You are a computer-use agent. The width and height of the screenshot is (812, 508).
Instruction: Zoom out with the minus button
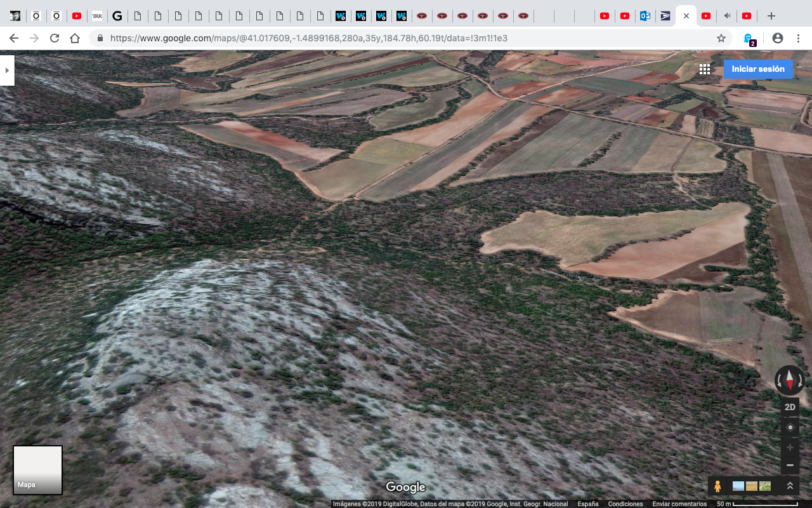(790, 465)
